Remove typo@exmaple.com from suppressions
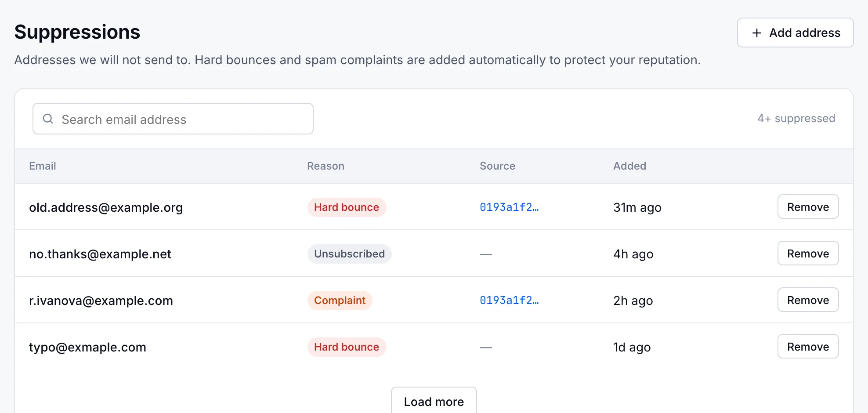Screen dimensions: 868x413 click(808, 346)
